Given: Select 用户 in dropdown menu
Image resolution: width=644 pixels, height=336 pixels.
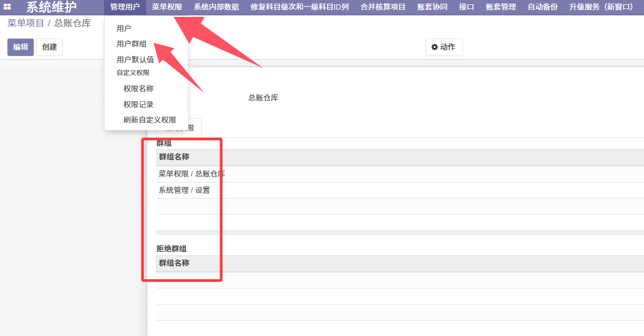Looking at the screenshot, I should pos(124,29).
